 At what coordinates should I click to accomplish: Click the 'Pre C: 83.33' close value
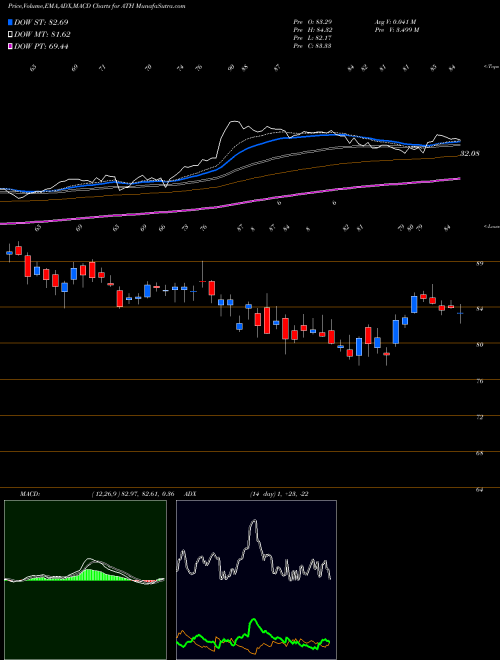pos(312,46)
